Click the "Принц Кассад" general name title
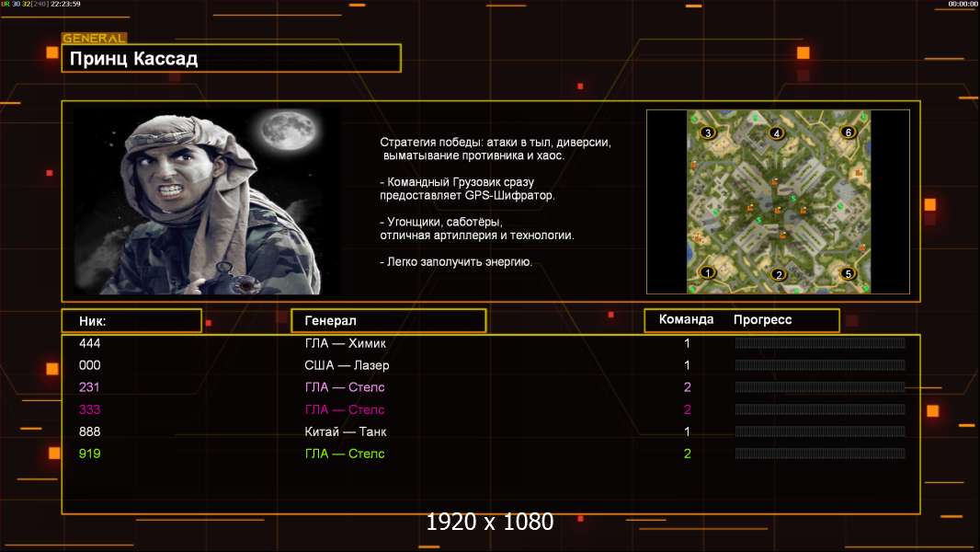The image size is (980, 552). point(134,60)
